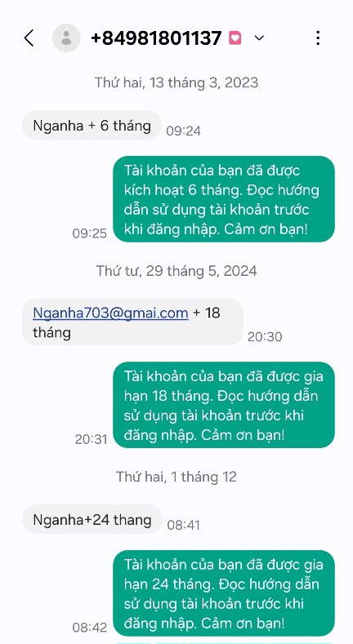Select the green "kích hoạt 6 tháng" reply
353x644 pixels.
[224, 199]
